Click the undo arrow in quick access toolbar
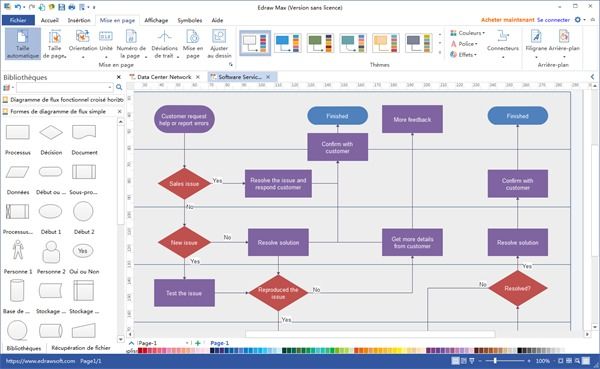The width and height of the screenshot is (600, 369). pyautogui.click(x=18, y=7)
